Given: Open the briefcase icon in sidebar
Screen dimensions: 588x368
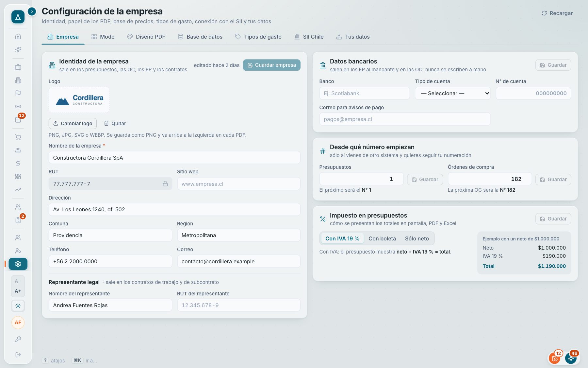Looking at the screenshot, I should (18, 67).
